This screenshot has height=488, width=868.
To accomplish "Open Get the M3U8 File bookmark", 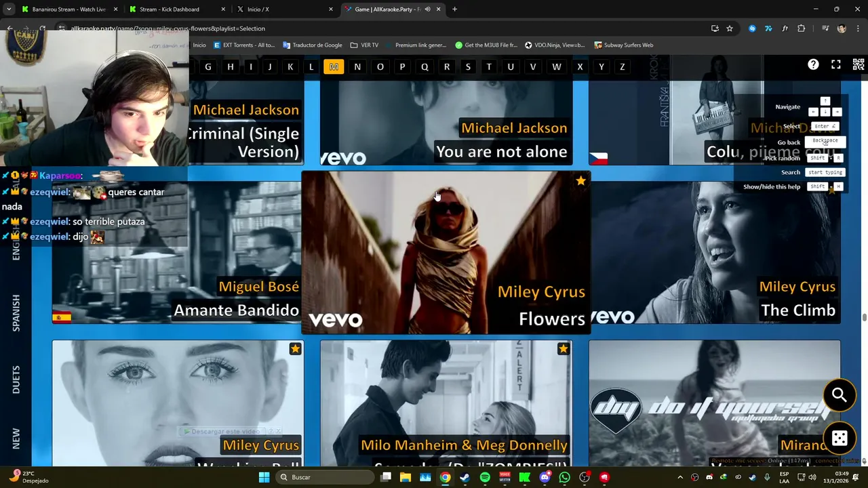I will [x=486, y=45].
